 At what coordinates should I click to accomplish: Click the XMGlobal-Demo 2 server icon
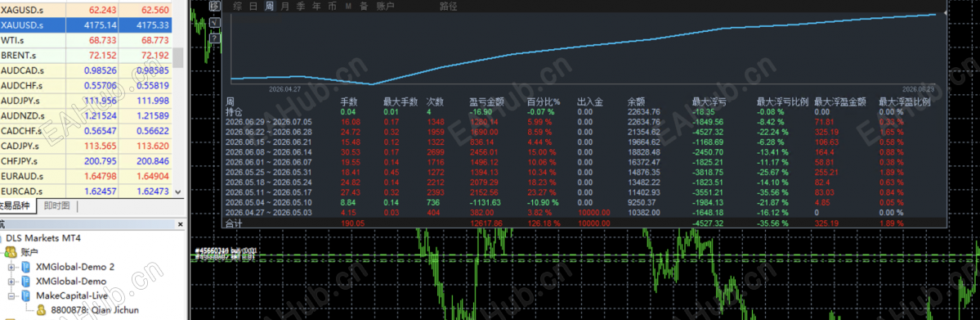(x=25, y=267)
